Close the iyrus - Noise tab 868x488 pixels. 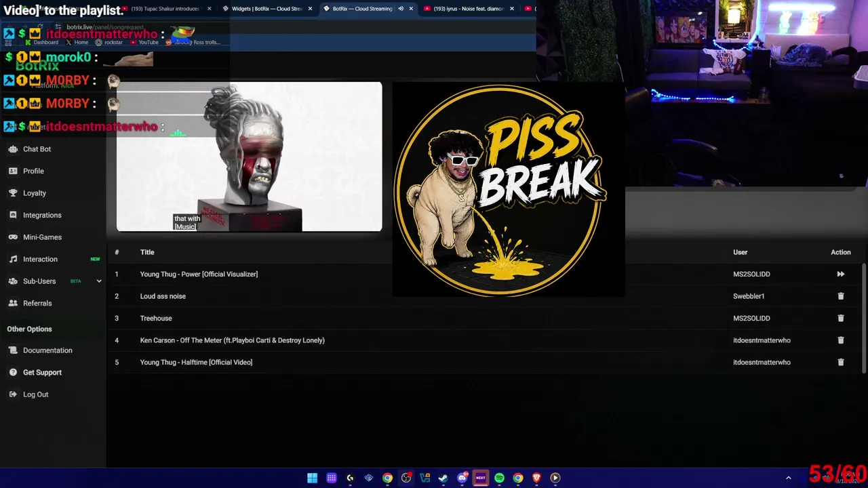click(511, 9)
